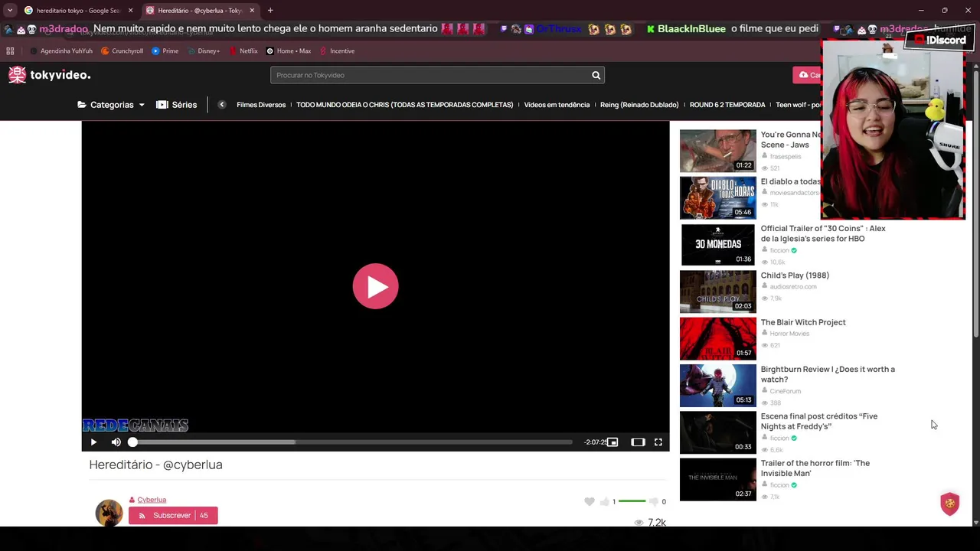Open The Invisible Man thumbnail

(717, 480)
